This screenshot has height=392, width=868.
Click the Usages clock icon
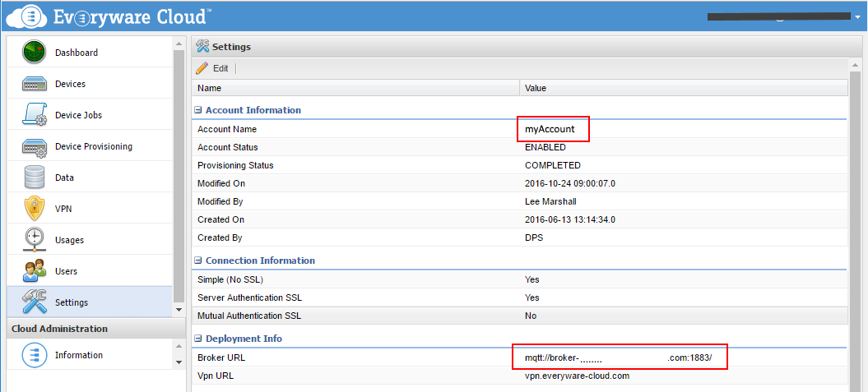pyautogui.click(x=35, y=240)
